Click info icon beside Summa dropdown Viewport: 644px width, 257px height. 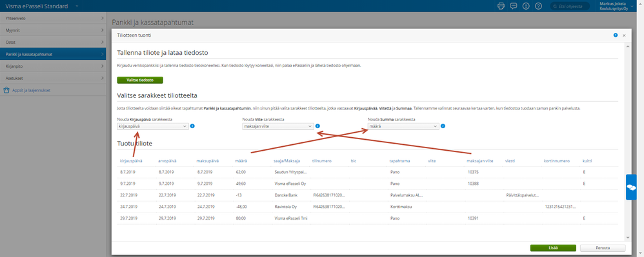(443, 126)
